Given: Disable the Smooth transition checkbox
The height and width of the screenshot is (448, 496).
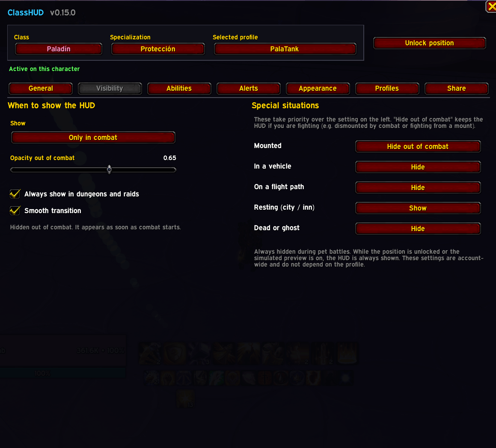Looking at the screenshot, I should click(x=15, y=211).
